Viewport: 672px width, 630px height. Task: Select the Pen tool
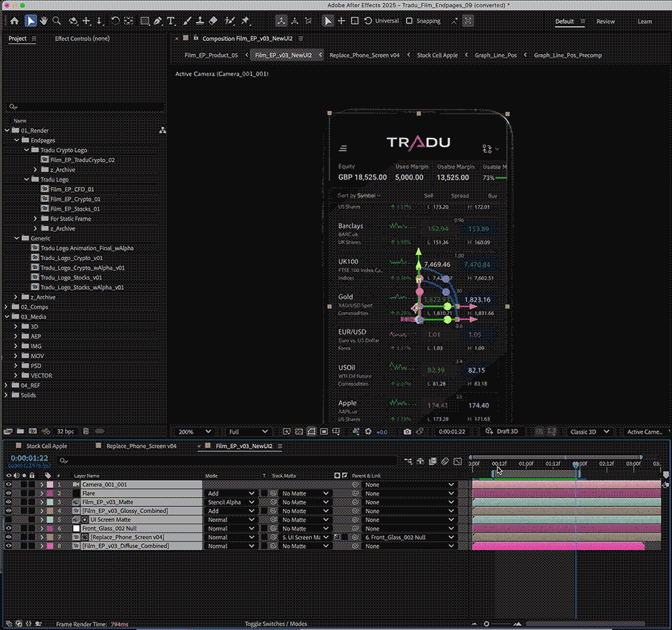pyautogui.click(x=158, y=21)
